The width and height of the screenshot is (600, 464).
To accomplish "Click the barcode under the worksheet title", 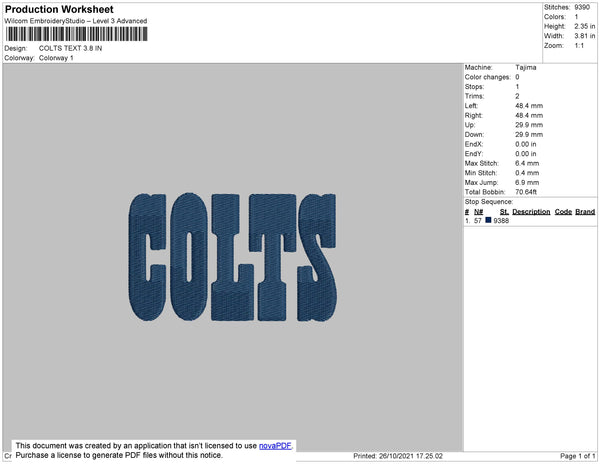I will click(x=77, y=34).
